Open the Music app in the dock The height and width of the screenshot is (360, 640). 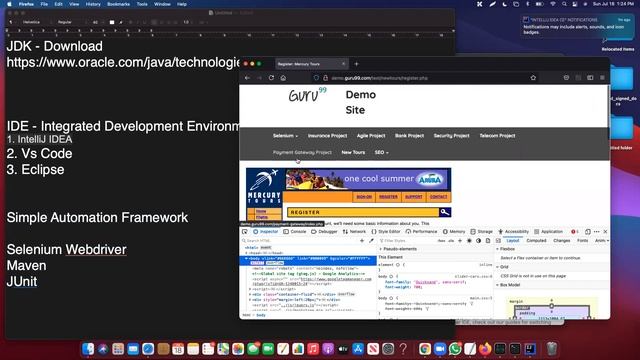pyautogui.click(x=313, y=349)
